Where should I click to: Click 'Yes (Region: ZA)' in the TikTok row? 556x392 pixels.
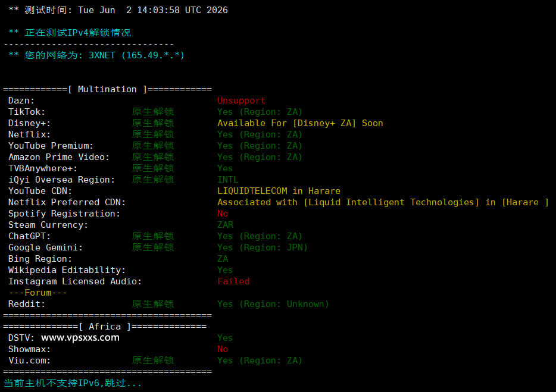pyautogui.click(x=260, y=112)
